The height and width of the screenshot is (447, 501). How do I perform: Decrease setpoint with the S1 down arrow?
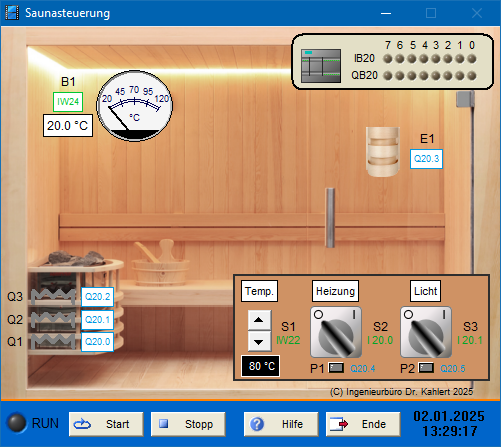click(x=259, y=341)
